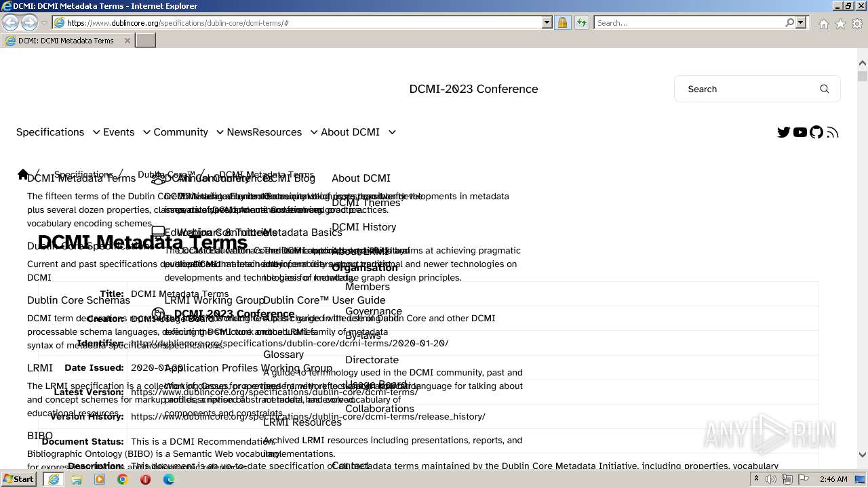Click the IE address bar URL
The image size is (868, 488).
coord(304,22)
